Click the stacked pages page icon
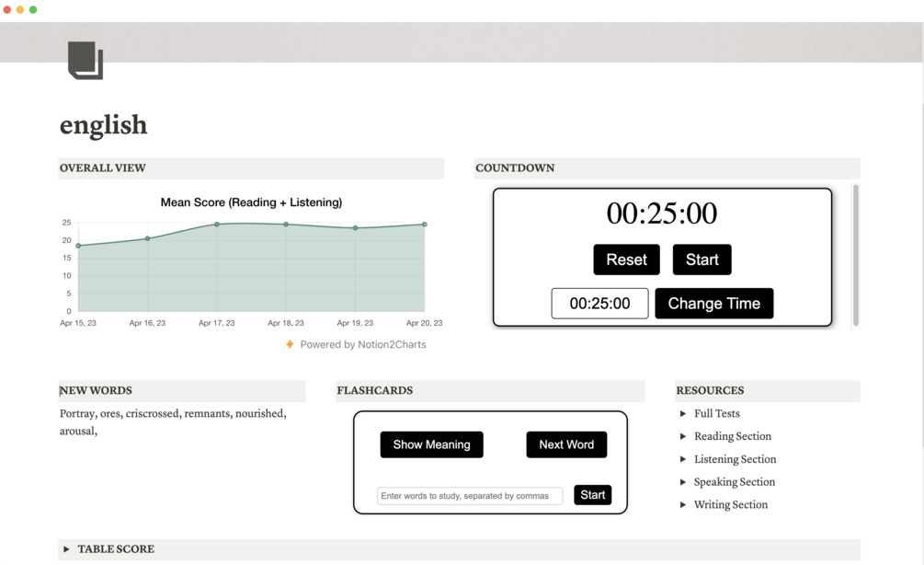924x565 pixels. pyautogui.click(x=86, y=60)
